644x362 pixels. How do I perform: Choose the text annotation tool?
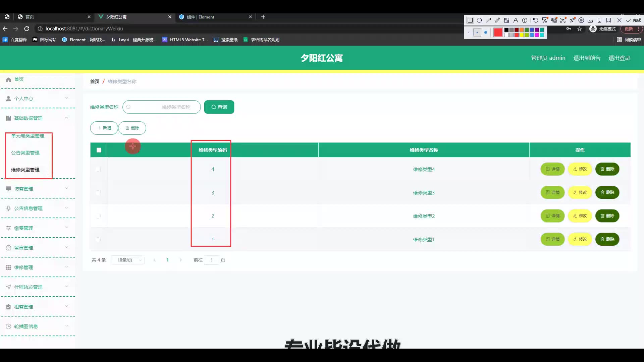pyautogui.click(x=516, y=20)
